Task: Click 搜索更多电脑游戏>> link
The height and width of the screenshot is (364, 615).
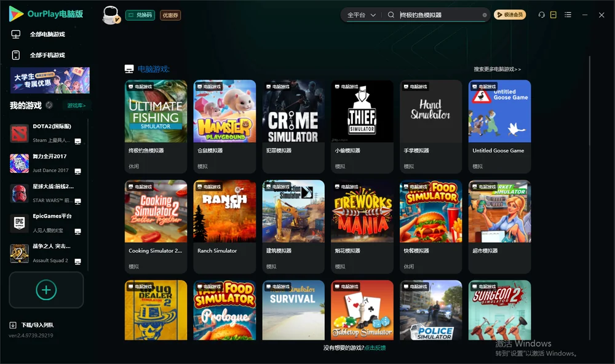Action: (x=498, y=69)
